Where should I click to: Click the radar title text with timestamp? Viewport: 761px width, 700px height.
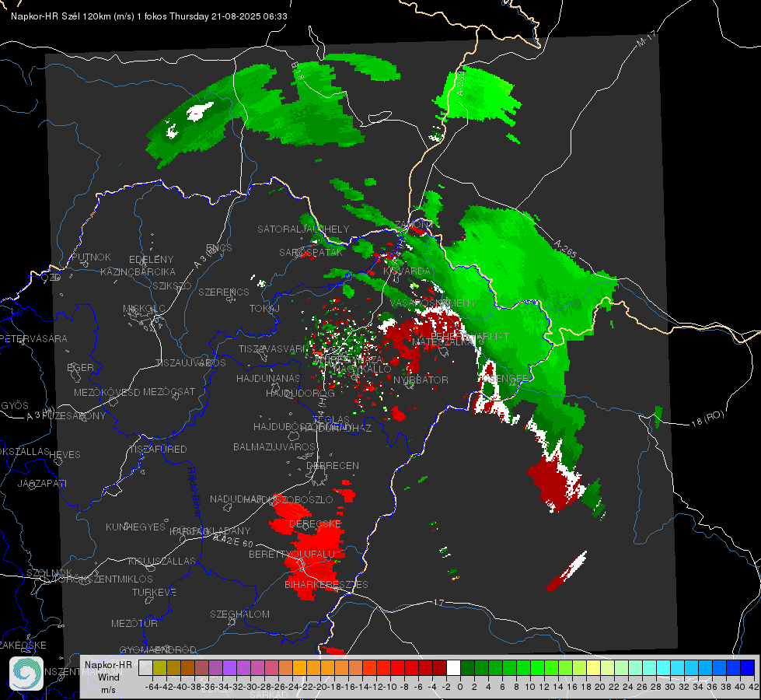click(x=149, y=16)
